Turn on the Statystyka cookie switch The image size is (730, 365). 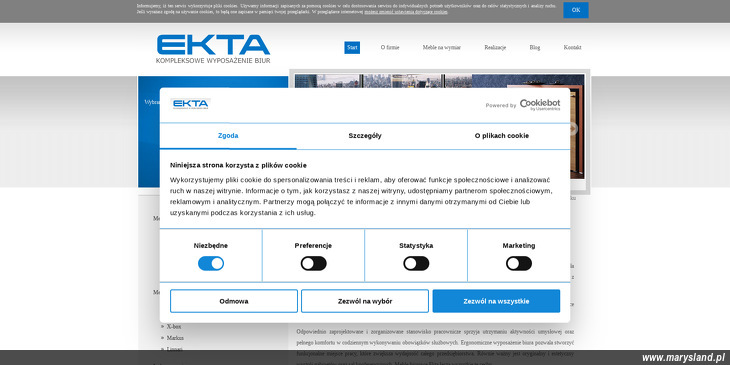416,264
